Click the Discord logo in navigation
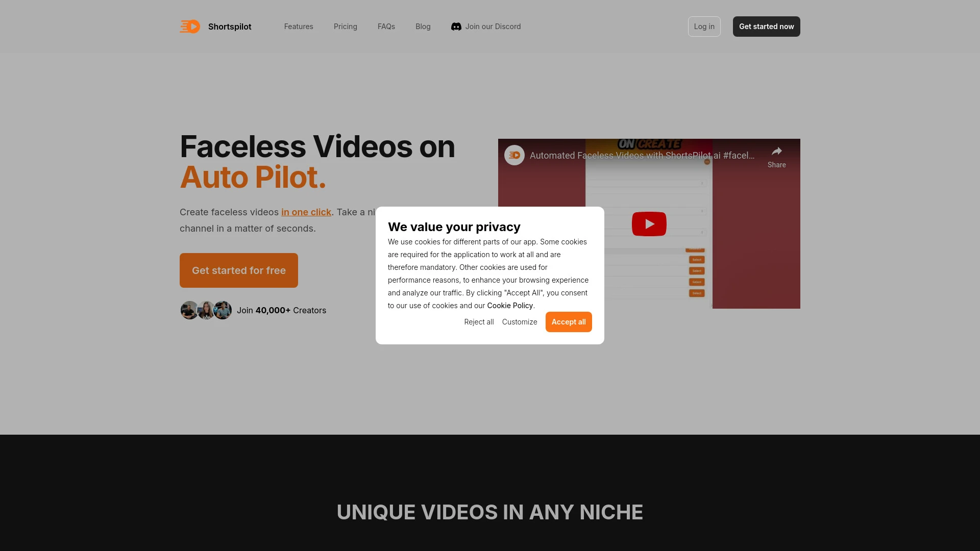Screen dimensions: 980x551 point(456,26)
